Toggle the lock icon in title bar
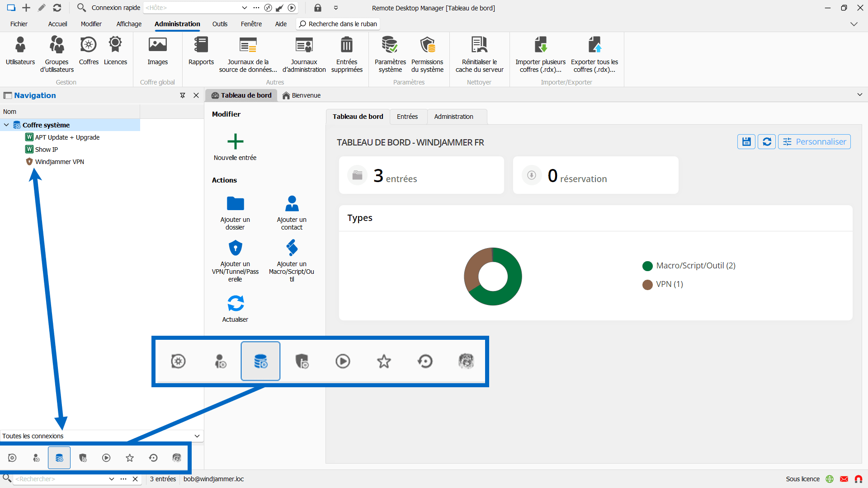Screen dimensions: 868x488 (318, 8)
